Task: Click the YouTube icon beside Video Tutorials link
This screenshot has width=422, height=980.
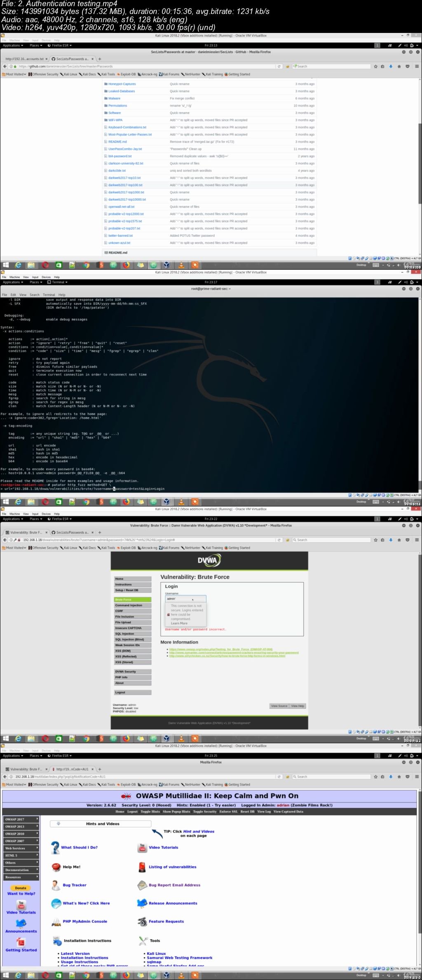Action: [x=142, y=847]
